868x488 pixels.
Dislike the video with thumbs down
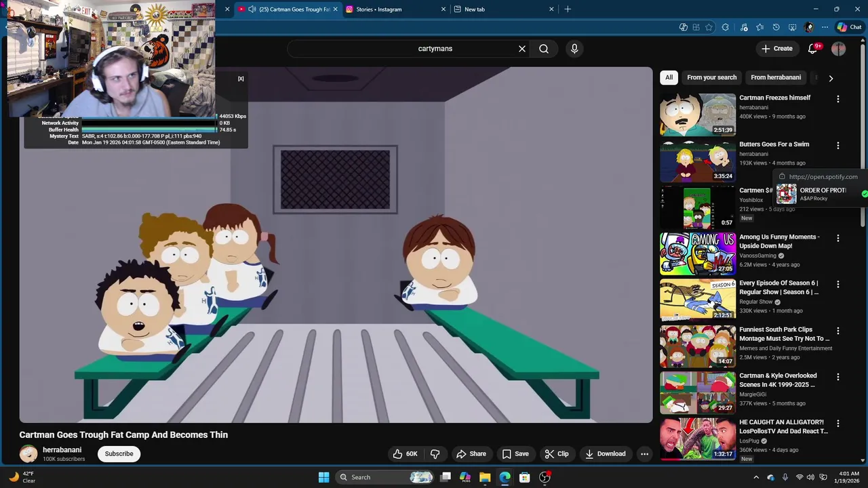(435, 454)
